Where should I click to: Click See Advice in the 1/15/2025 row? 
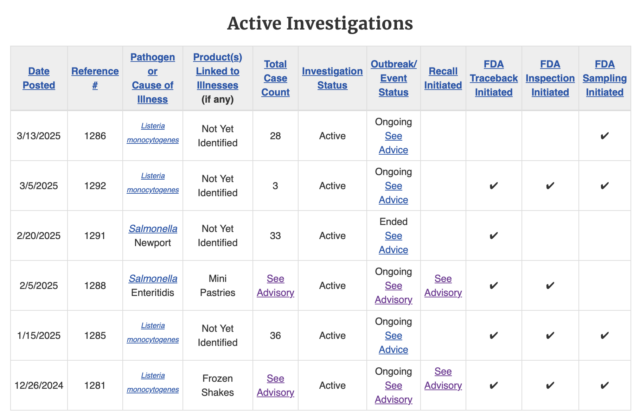point(393,343)
